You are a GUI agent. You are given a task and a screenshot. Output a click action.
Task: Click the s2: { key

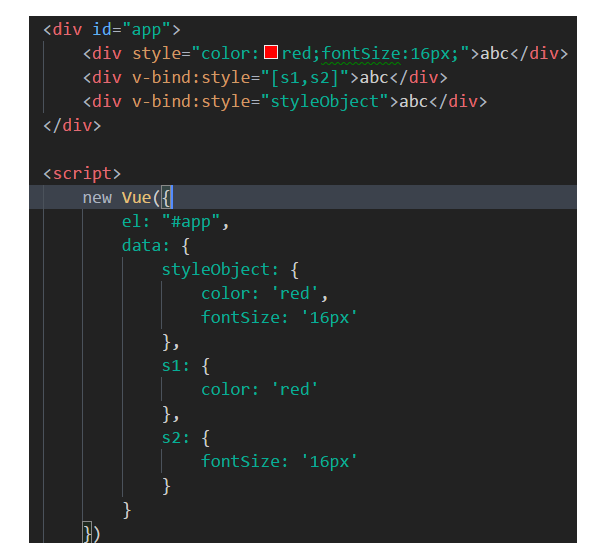click(186, 438)
